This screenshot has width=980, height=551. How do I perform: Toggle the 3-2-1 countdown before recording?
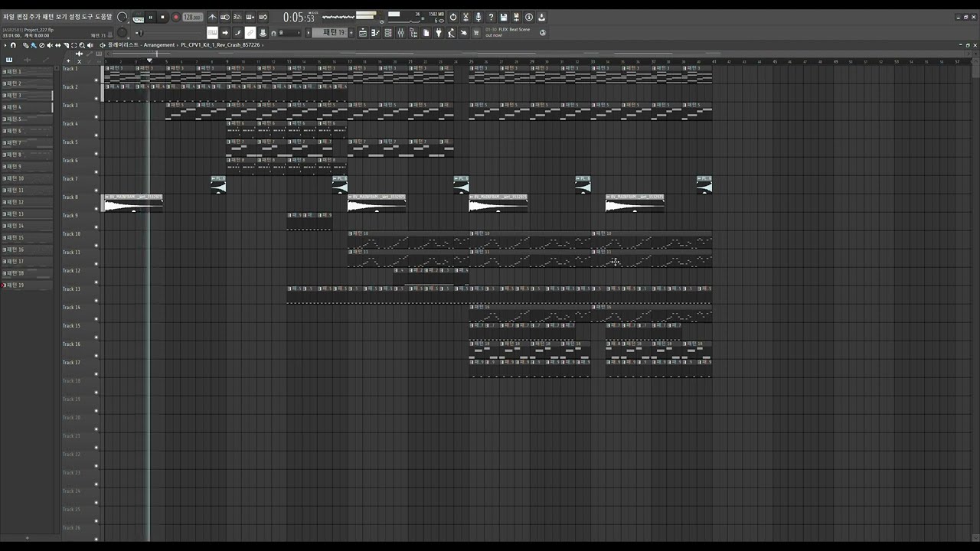point(237,17)
